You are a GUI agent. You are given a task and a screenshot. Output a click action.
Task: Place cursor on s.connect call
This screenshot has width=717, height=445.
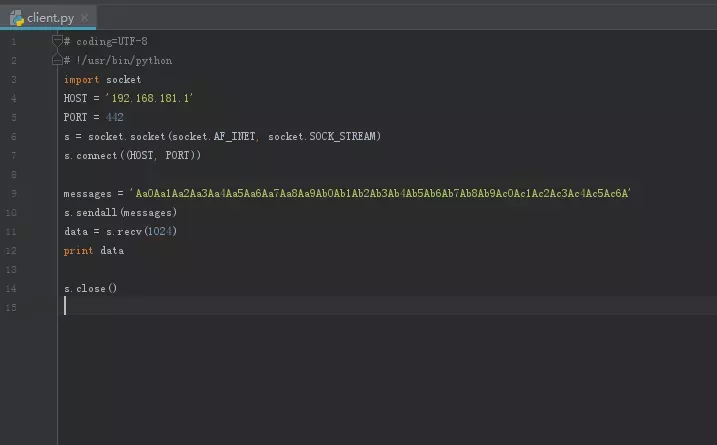(x=90, y=155)
